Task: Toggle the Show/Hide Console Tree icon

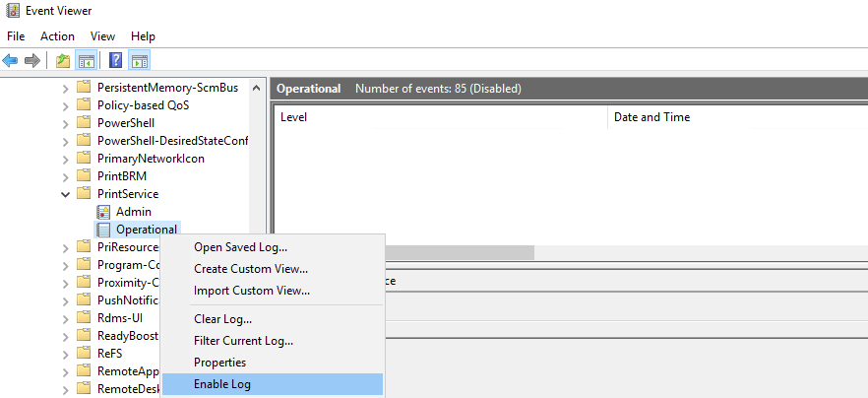Action: point(86,61)
